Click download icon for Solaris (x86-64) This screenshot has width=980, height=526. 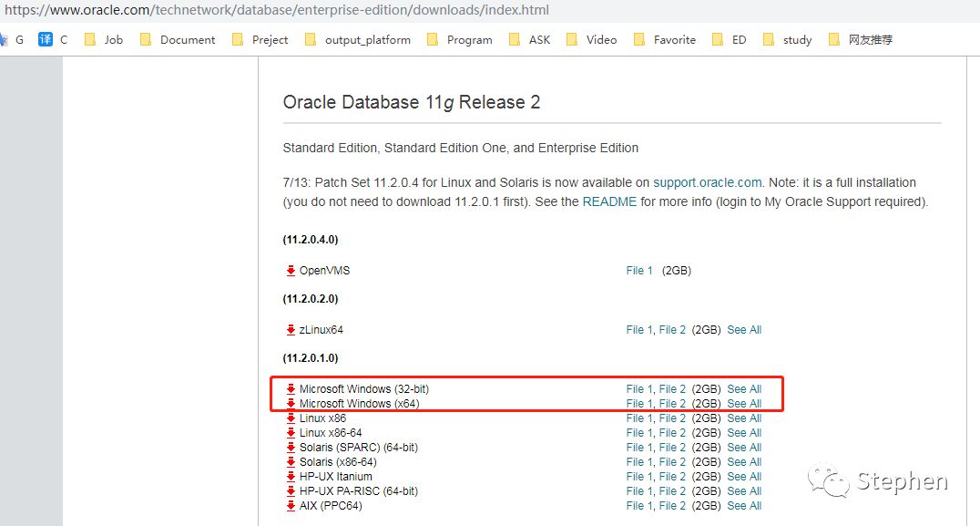pos(291,462)
